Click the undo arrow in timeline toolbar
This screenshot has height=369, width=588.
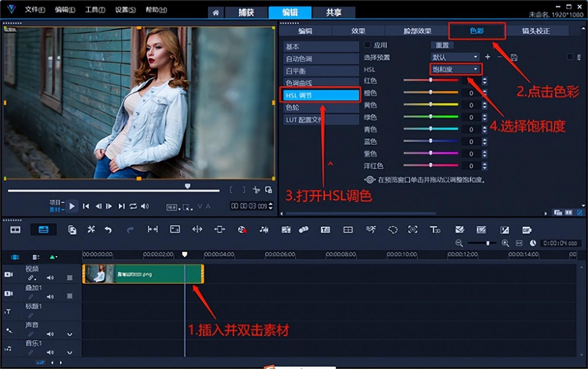point(108,230)
